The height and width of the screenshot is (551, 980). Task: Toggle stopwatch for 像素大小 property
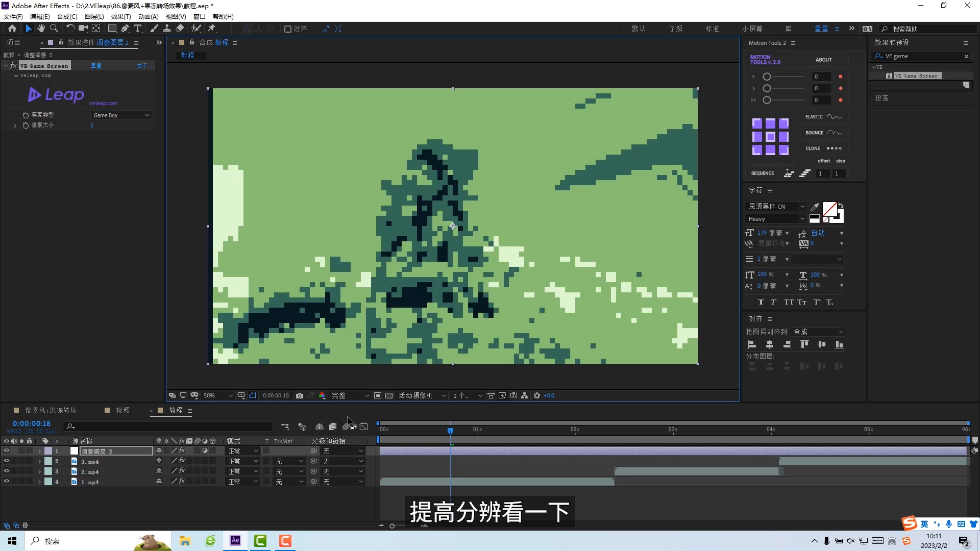tap(26, 125)
